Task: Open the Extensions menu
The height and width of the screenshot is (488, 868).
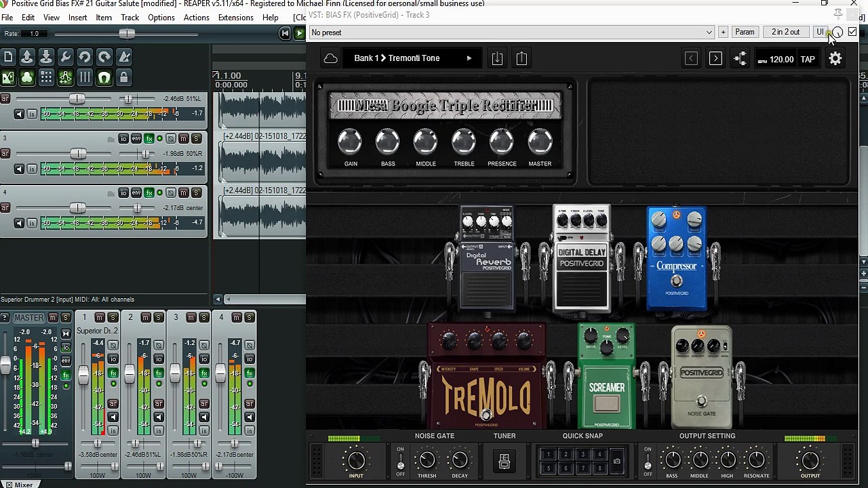Action: coord(235,18)
